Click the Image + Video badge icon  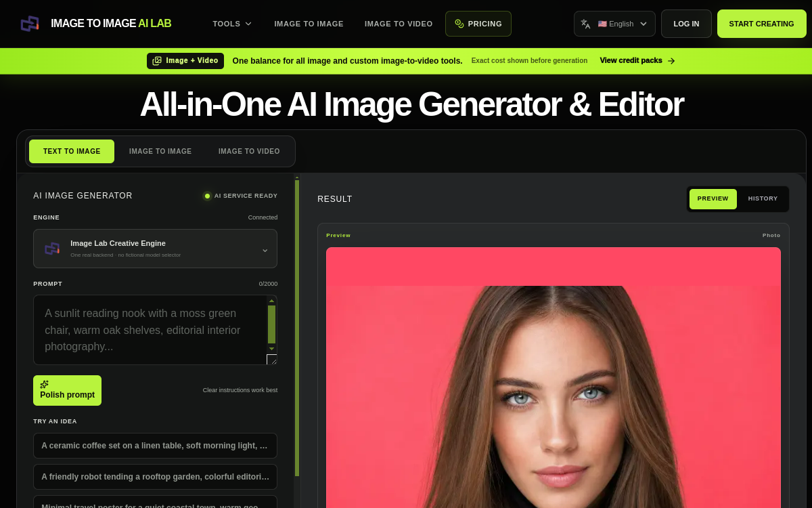tap(157, 61)
